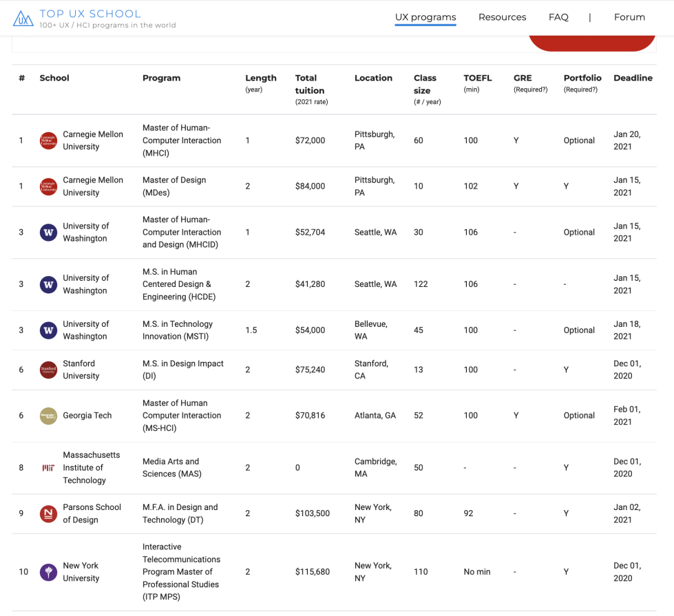Click the Carnegie Mellon logo in MHCI row
This screenshot has height=616, width=674.
[49, 140]
